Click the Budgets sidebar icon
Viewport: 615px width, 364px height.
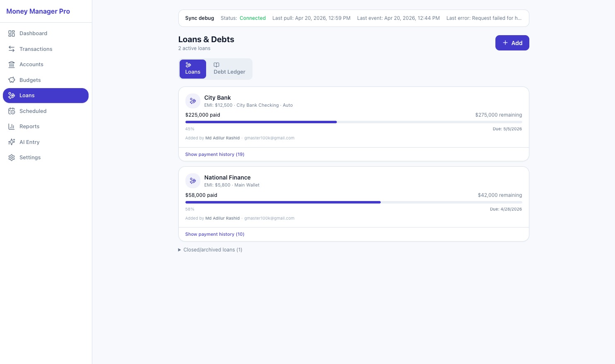pos(12,80)
